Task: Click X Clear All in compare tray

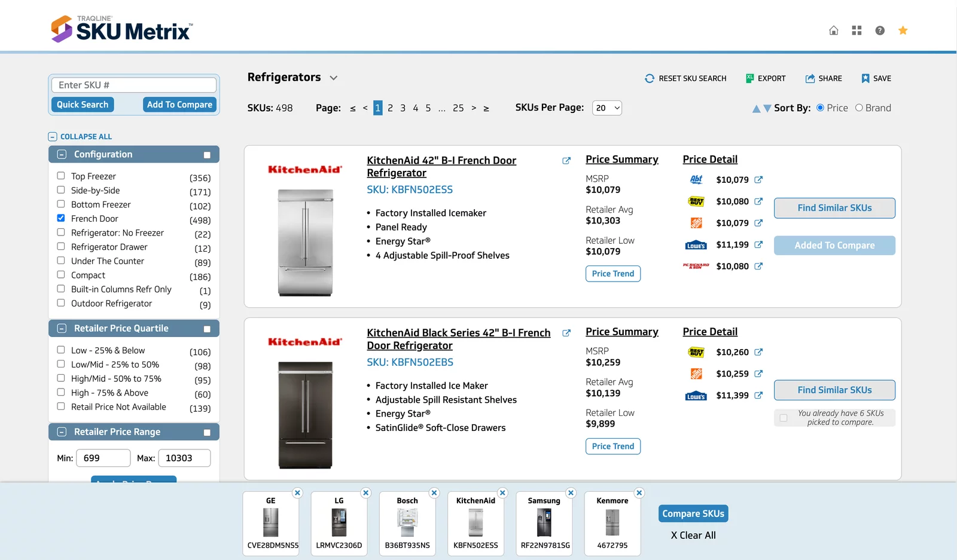Action: [x=693, y=535]
